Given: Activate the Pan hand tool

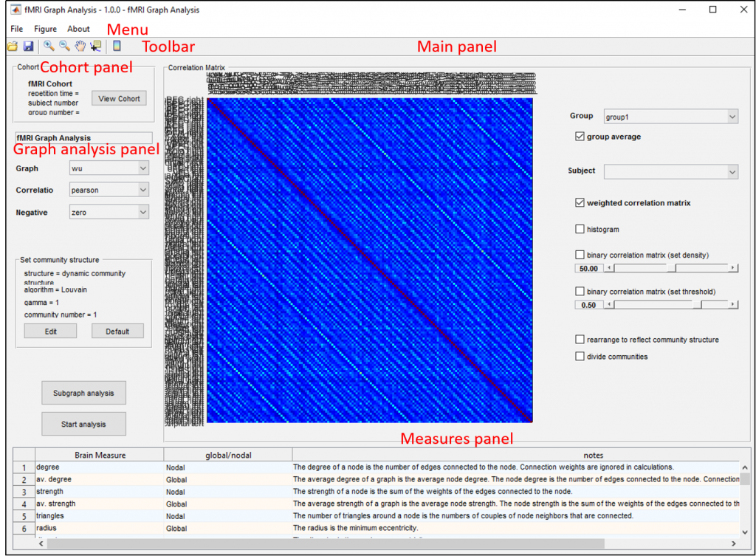Looking at the screenshot, I should coord(80,46).
